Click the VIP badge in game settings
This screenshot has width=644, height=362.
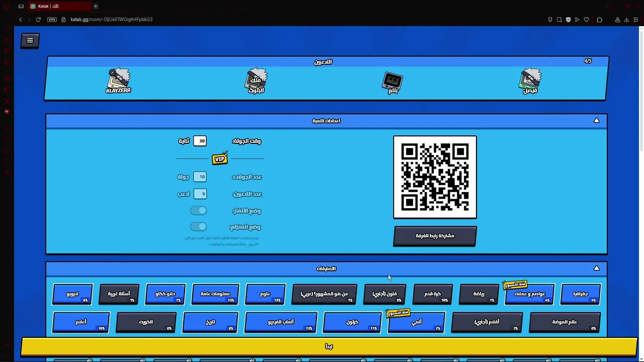[220, 159]
